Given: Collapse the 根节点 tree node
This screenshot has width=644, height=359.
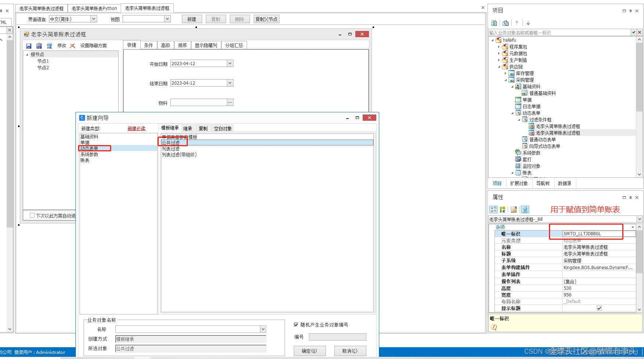Looking at the screenshot, I should 27,54.
